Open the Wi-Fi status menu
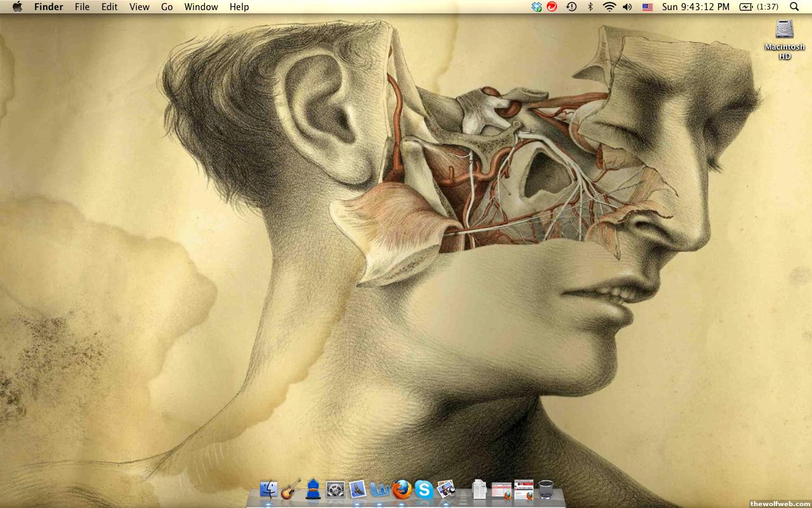The height and width of the screenshot is (508, 812). [610, 7]
